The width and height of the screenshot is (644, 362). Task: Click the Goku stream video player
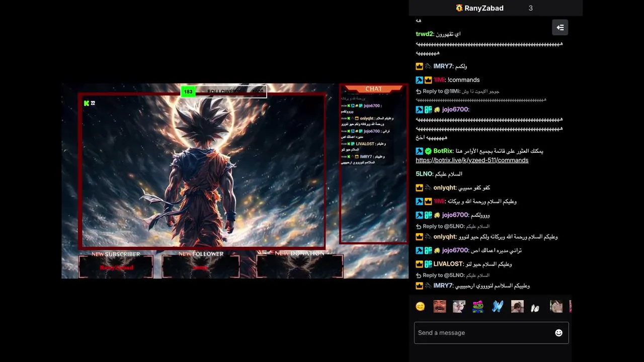235,181
